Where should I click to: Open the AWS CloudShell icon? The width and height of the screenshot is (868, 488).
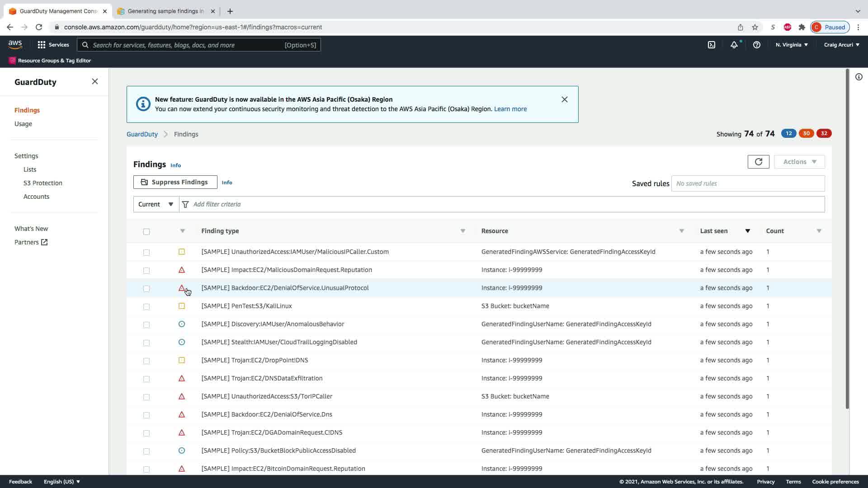coord(711,45)
